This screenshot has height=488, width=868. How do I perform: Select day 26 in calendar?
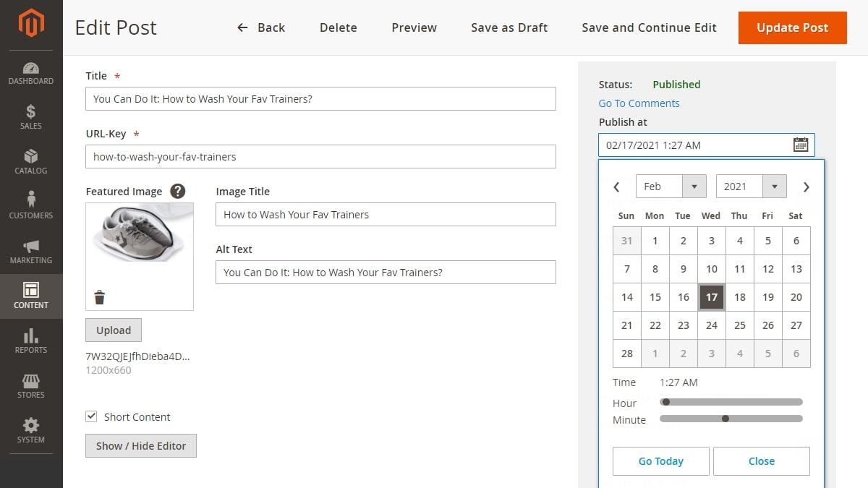[768, 325]
